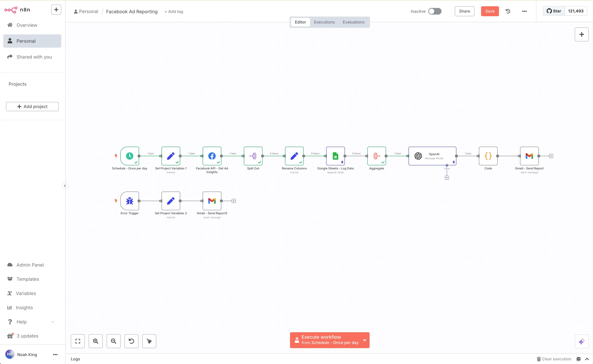Star n8n on GitHub
Image resolution: width=593 pixels, height=364 pixels.
point(554,11)
